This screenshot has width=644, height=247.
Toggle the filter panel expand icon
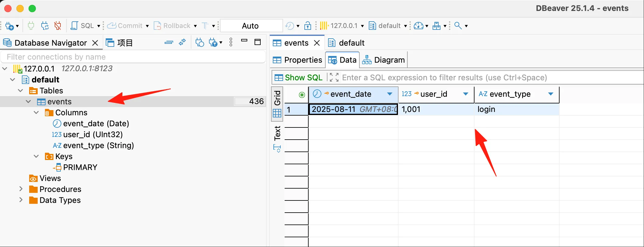(334, 78)
